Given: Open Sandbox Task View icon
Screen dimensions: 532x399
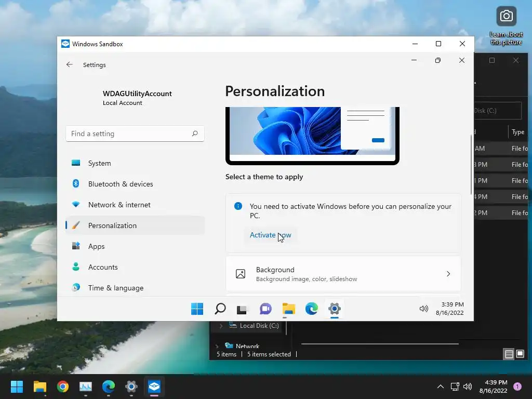Looking at the screenshot, I should [242, 309].
